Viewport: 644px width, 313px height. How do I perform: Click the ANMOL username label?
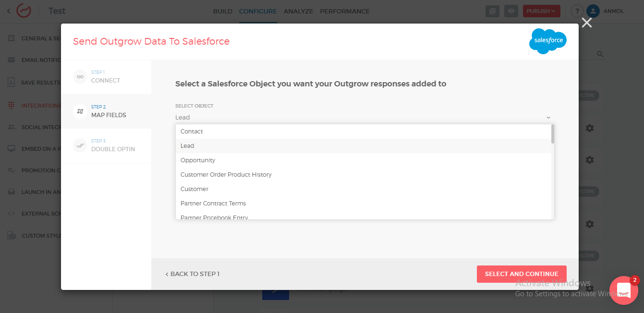pos(614,11)
